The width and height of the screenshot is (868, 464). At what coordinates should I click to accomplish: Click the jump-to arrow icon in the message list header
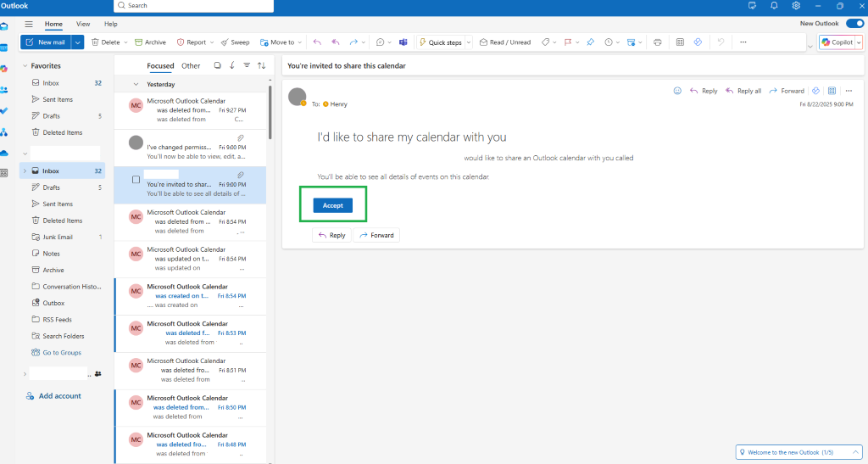pos(232,65)
